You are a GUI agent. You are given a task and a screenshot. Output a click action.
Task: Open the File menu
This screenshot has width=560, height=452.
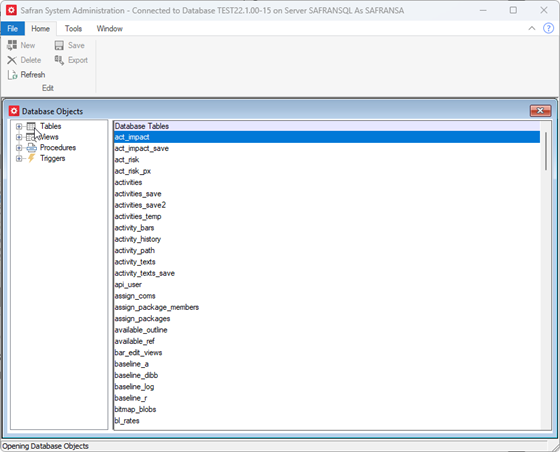tap(12, 29)
